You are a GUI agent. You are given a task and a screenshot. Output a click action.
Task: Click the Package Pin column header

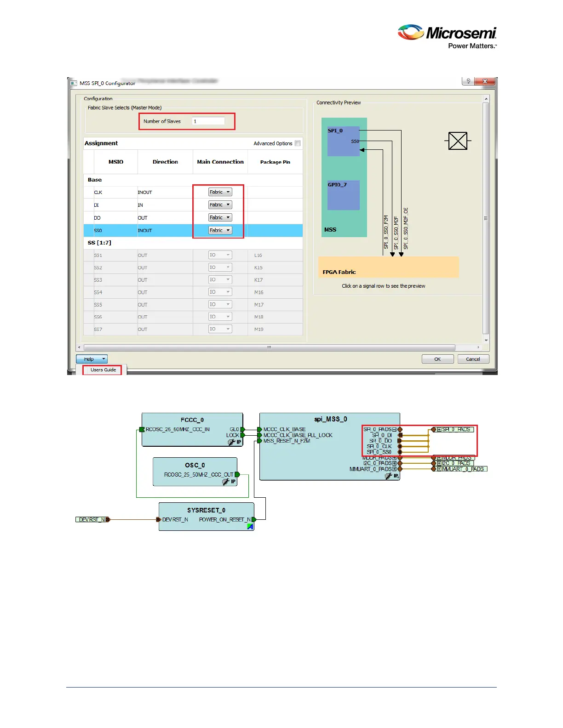[x=275, y=162]
